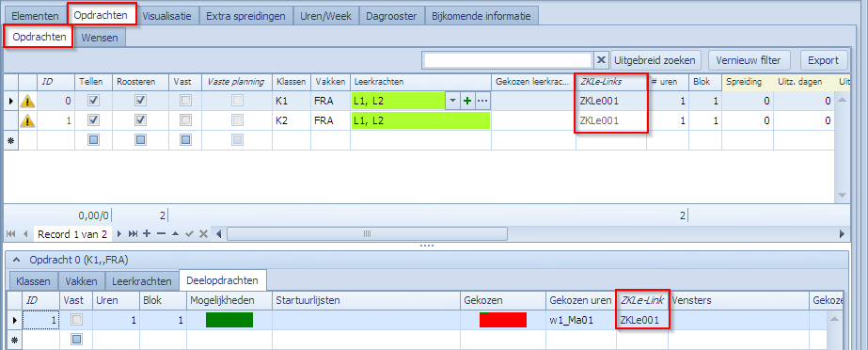
Task: Click Opdrachten grid vertical scroll up arrow
Action: [842, 101]
